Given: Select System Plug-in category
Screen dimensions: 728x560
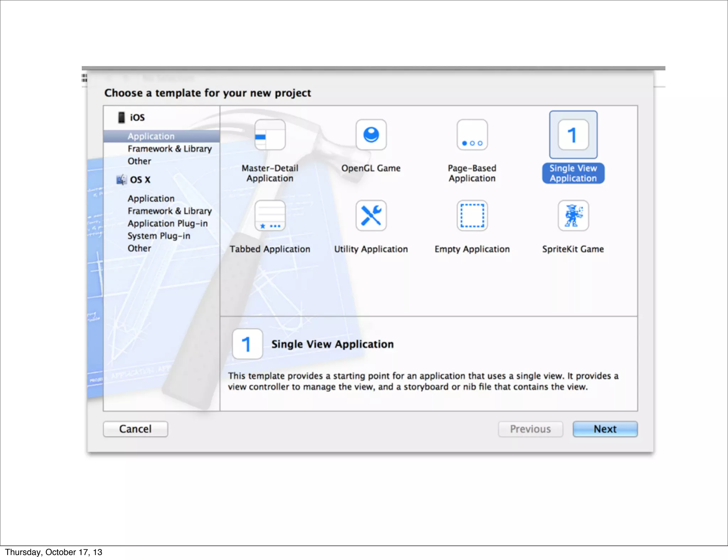Looking at the screenshot, I should tap(159, 236).
